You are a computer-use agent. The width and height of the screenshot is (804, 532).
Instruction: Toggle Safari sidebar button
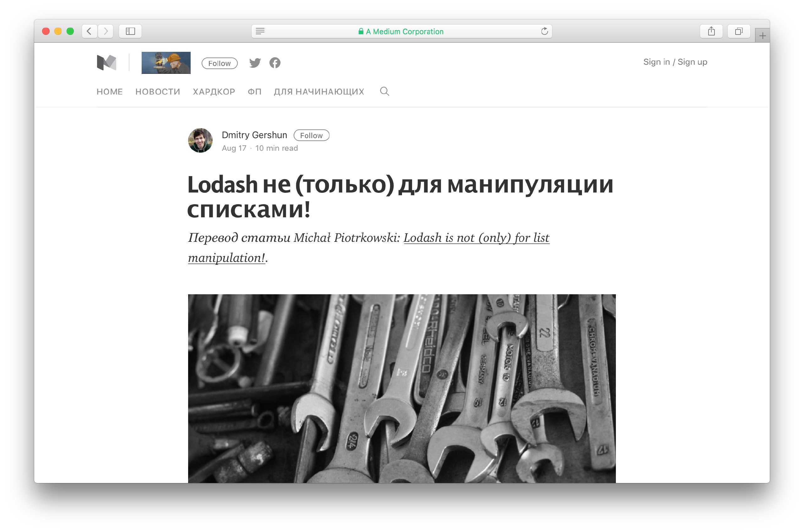130,31
